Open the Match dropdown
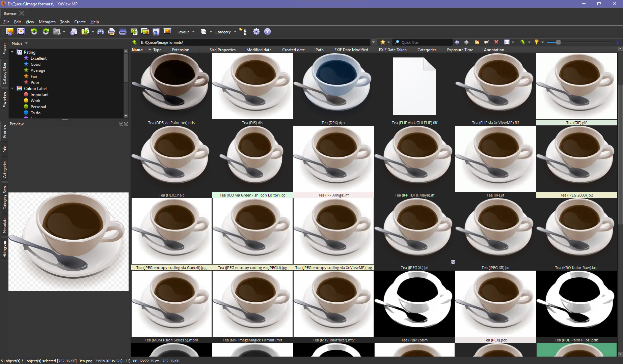The width and height of the screenshot is (623, 364). [x=19, y=43]
